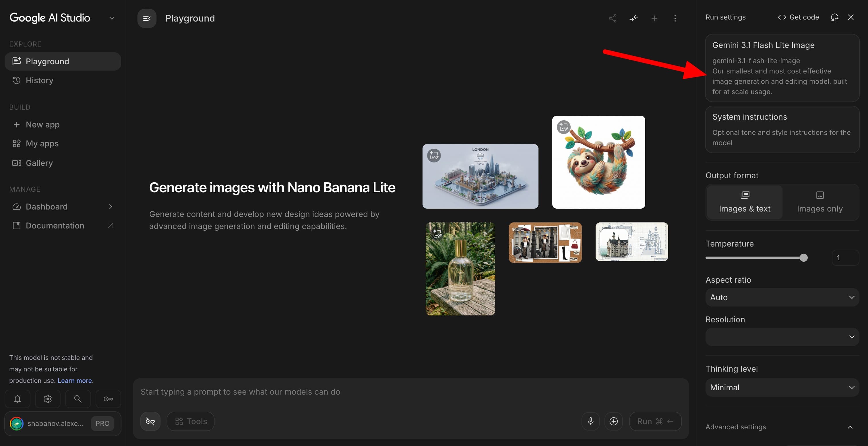Click the 'Generate images with Nano Banana Lite' heading
This screenshot has width=868, height=446.
pos(272,187)
